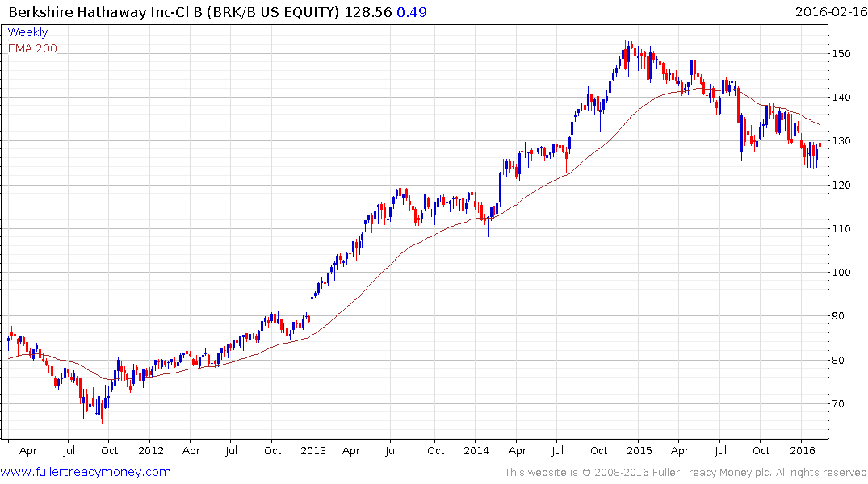Screen dimensions: 868x484
Task: Click the 120 price axis label
Action: (841, 185)
